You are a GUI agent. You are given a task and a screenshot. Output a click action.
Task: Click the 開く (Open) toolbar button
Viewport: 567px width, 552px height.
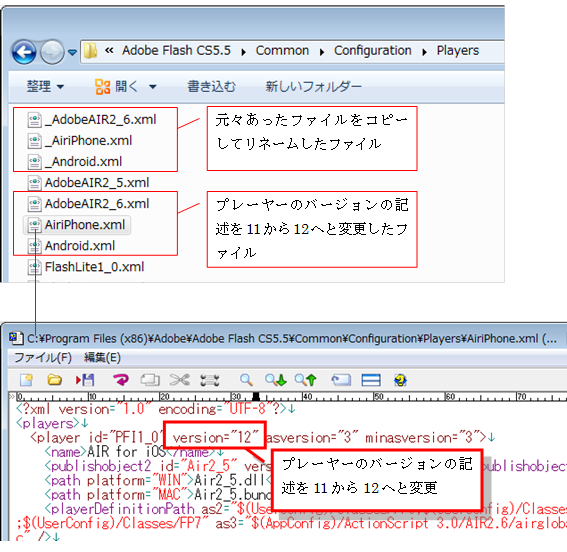(116, 87)
